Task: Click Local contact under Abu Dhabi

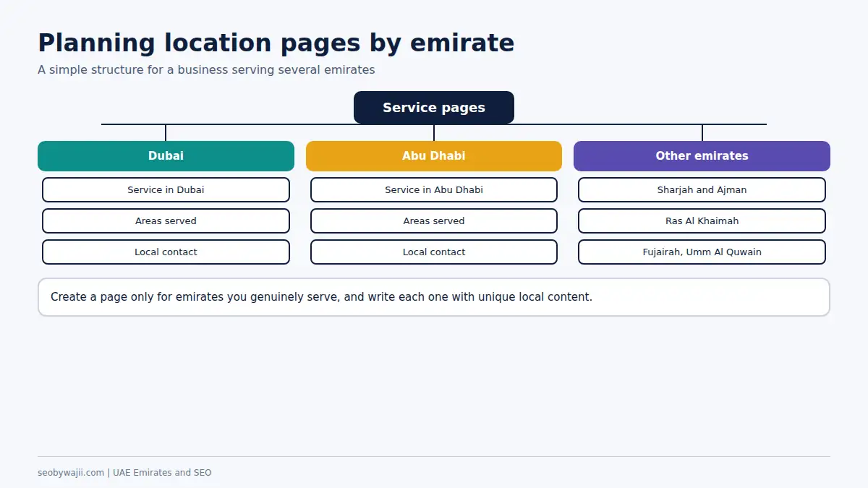Action: pyautogui.click(x=434, y=252)
